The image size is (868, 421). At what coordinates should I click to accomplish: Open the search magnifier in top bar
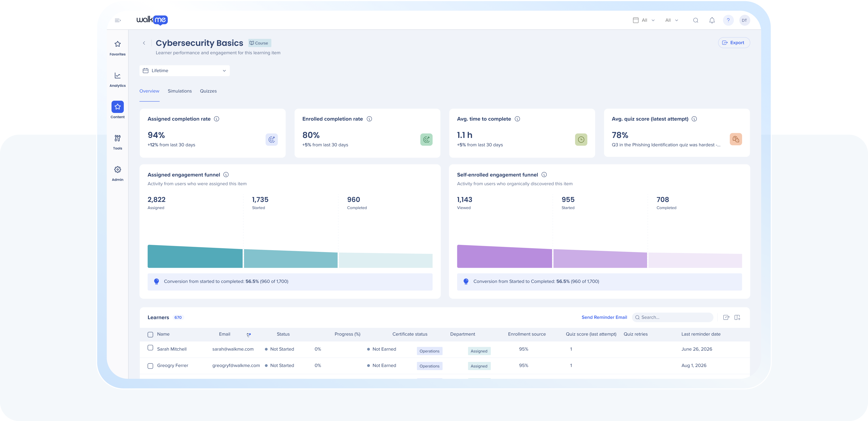coord(695,20)
